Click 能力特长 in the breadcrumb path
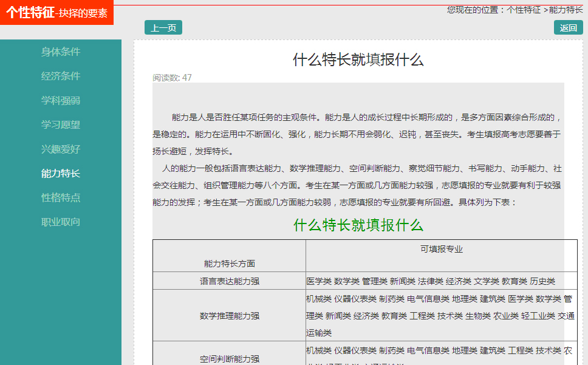This screenshot has height=365, width=588. 566,10
